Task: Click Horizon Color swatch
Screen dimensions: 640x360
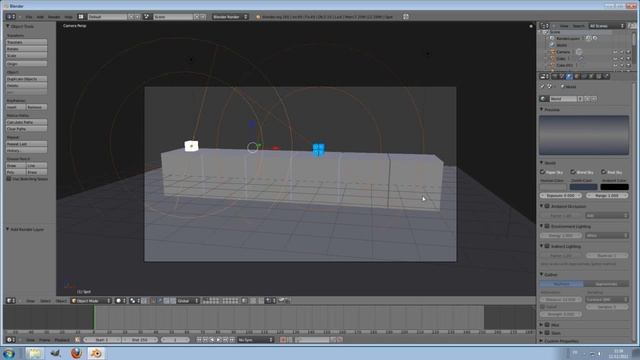Action: coord(553,187)
